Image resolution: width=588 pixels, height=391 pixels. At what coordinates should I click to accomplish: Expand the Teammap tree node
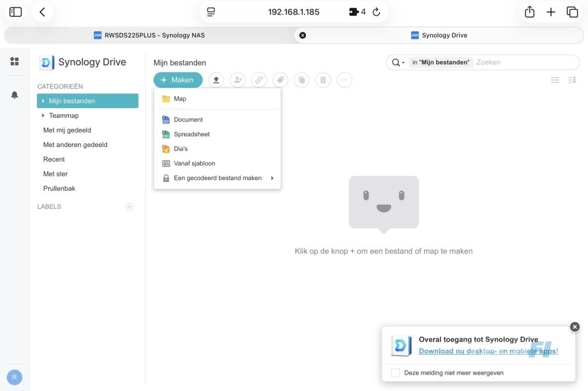click(x=43, y=116)
